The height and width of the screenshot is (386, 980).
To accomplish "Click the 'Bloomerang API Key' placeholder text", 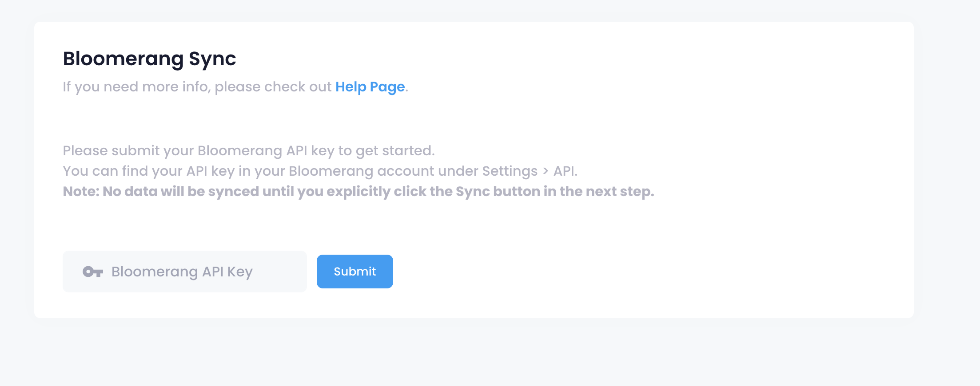I will (x=182, y=272).
